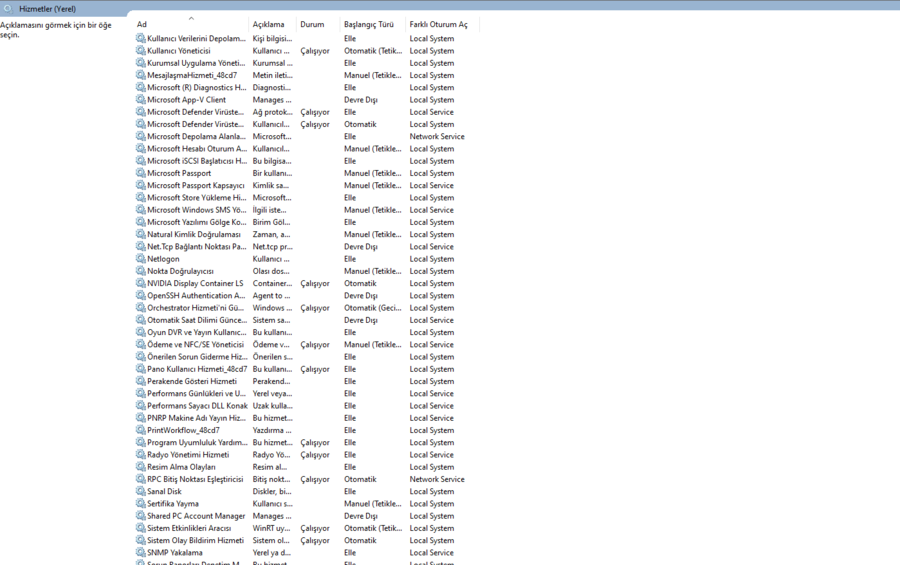900x565 pixels.
Task: Click the gear icon of Microsoft App-V Client
Action: 141,99
